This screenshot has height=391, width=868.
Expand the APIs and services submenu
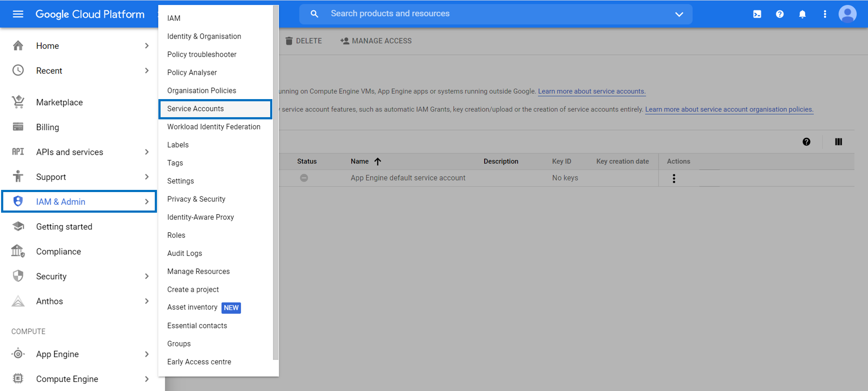pyautogui.click(x=146, y=152)
